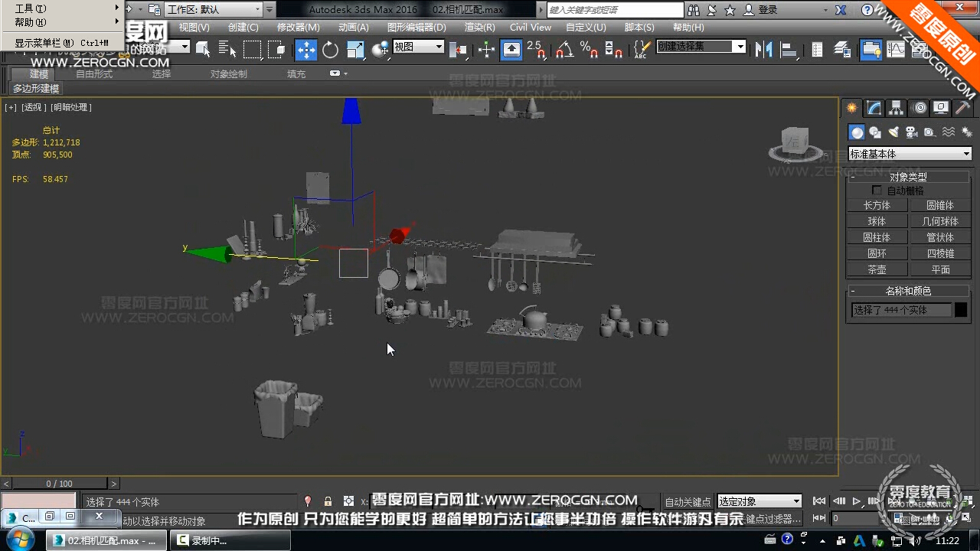Image resolution: width=980 pixels, height=551 pixels.
Task: Select Lights category icon
Action: tap(893, 132)
